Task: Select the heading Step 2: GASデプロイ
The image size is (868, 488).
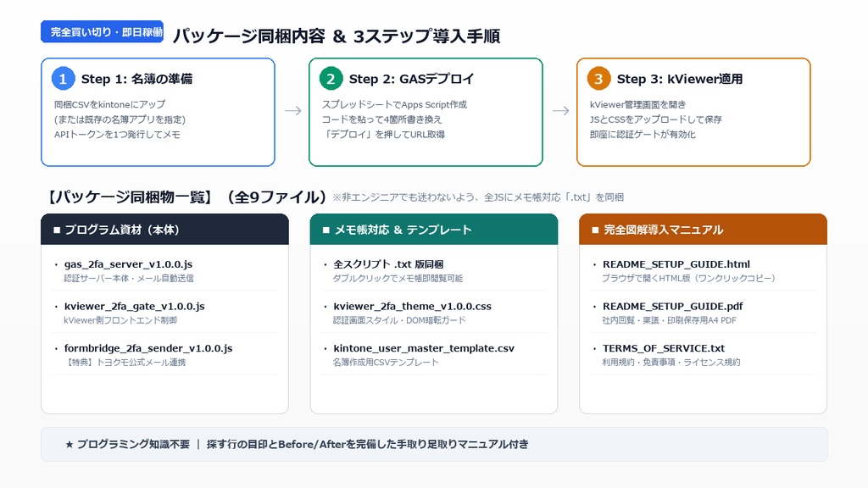Action: click(411, 79)
